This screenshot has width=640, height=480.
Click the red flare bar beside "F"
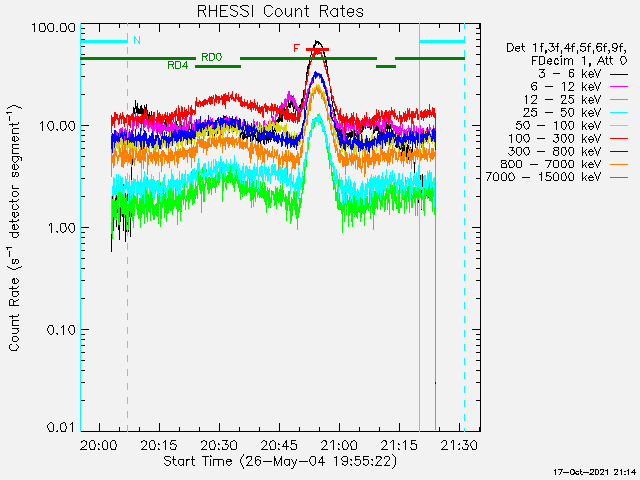(318, 50)
